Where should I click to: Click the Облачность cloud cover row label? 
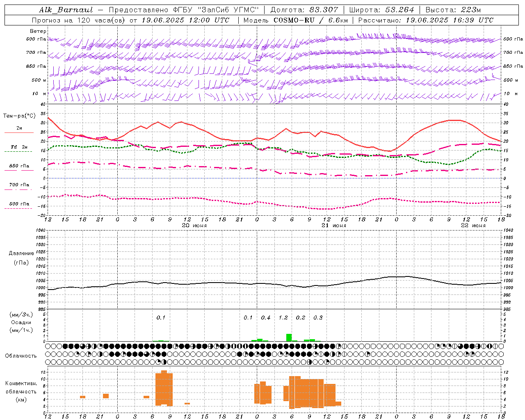(x=21, y=356)
